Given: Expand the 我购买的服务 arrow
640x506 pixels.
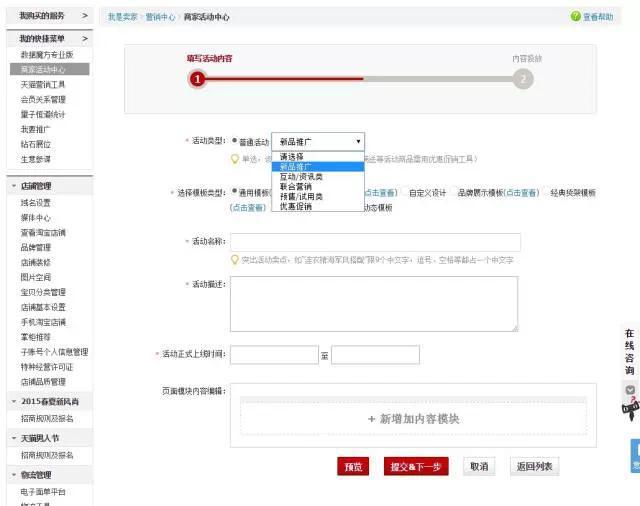Looking at the screenshot, I should 85,16.
